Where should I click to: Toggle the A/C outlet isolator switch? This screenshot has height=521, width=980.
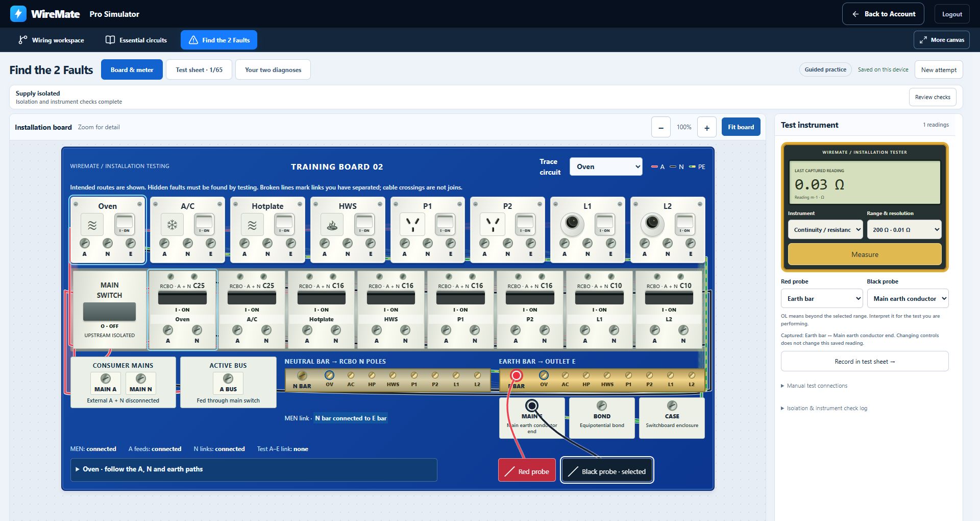[x=204, y=224]
